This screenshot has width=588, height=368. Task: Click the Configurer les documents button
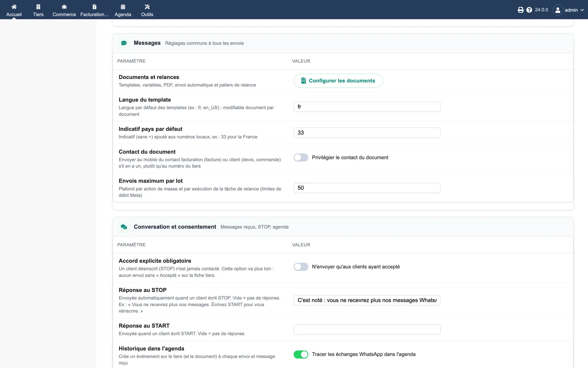(338, 81)
